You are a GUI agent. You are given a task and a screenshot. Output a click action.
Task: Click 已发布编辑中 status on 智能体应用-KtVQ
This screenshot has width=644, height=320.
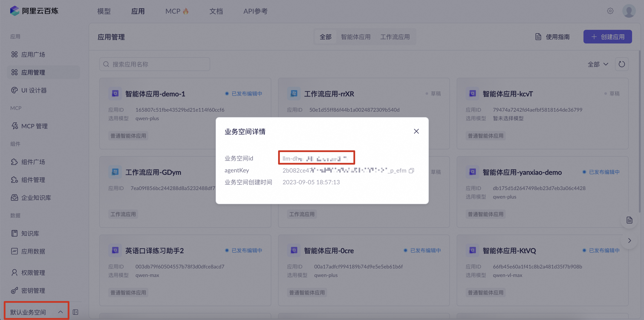tap(601, 250)
